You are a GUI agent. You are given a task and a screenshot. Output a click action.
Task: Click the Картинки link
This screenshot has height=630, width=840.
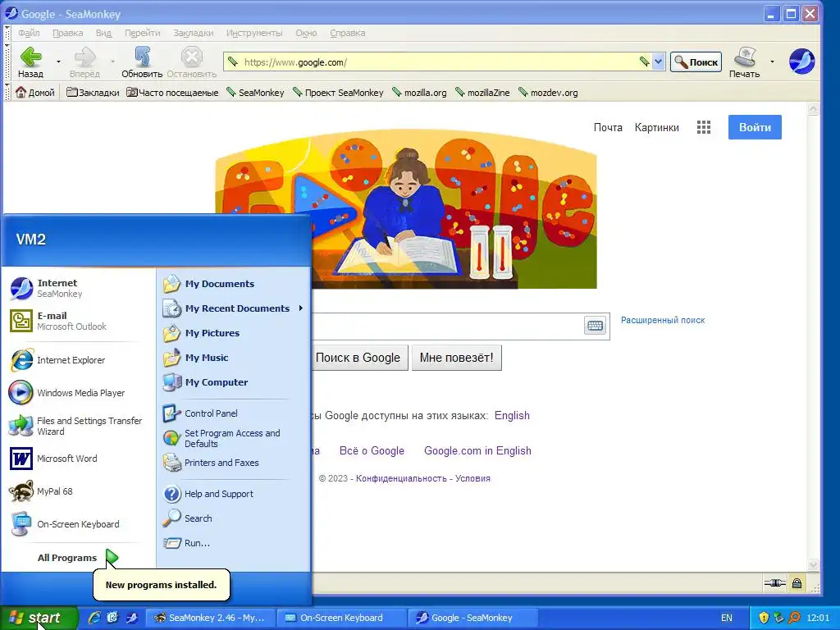[657, 127]
